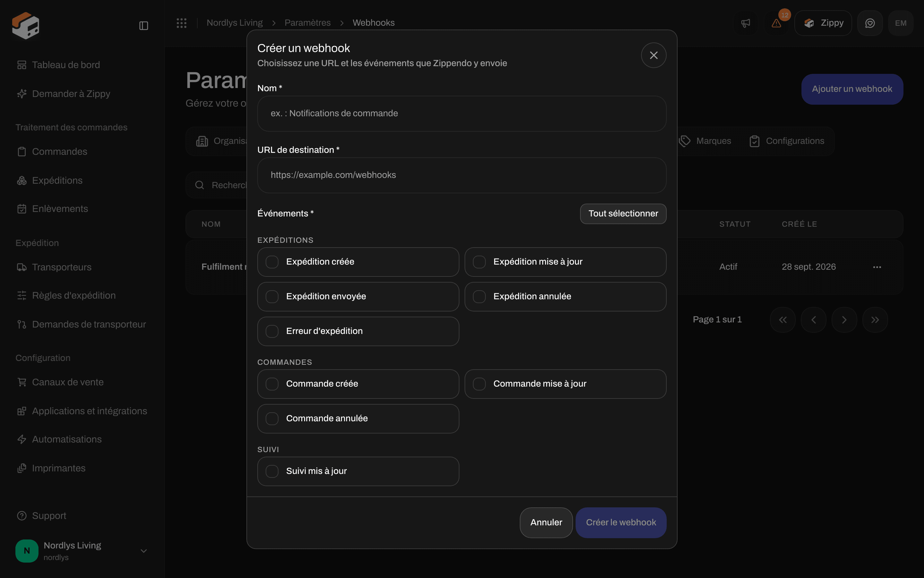Image resolution: width=924 pixels, height=578 pixels.
Task: Switch to the Marques tab
Action: pyautogui.click(x=705, y=141)
